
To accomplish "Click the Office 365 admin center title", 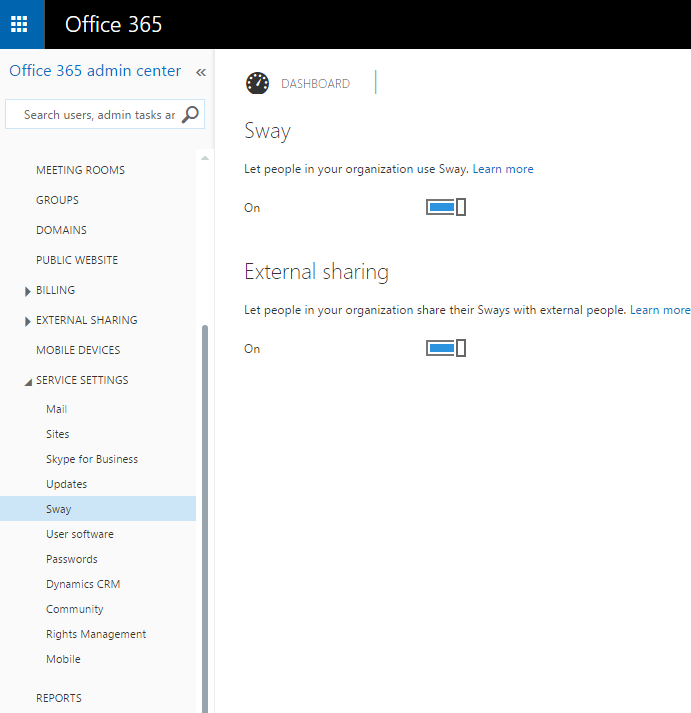I will [x=95, y=71].
